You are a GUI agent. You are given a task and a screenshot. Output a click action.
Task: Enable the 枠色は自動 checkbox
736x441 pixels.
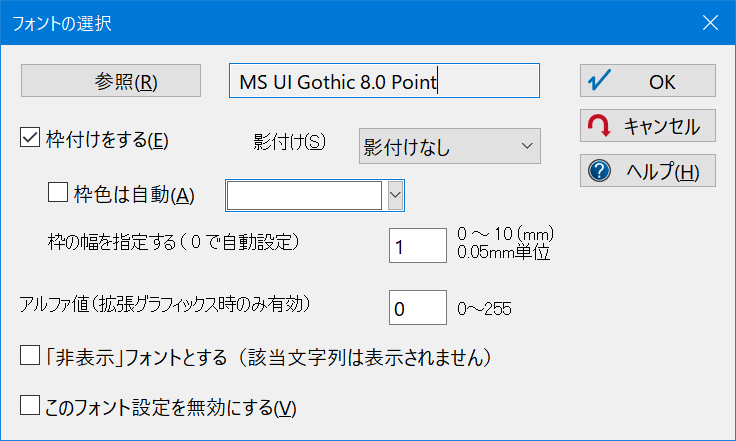tap(58, 192)
